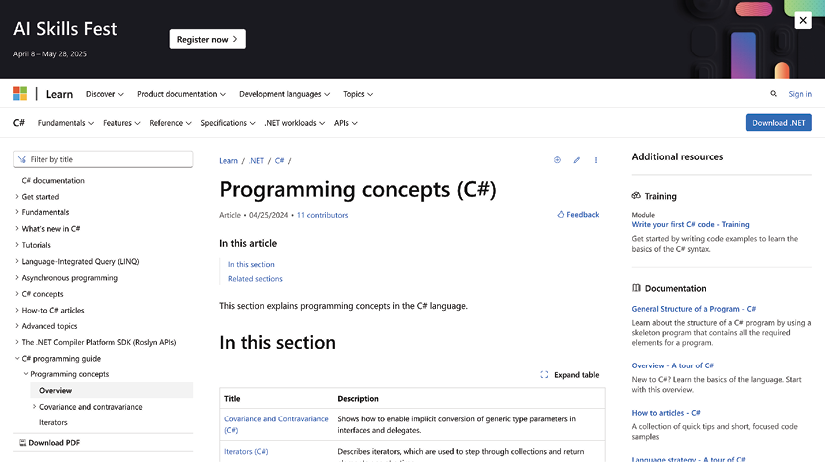Open Development languages dropdown
This screenshot has width=825, height=462.
point(285,94)
